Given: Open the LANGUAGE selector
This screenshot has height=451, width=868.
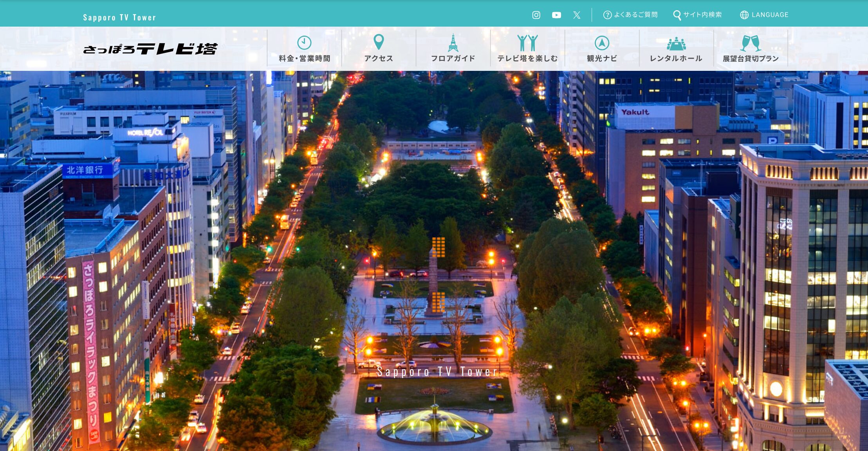Looking at the screenshot, I should click(770, 15).
